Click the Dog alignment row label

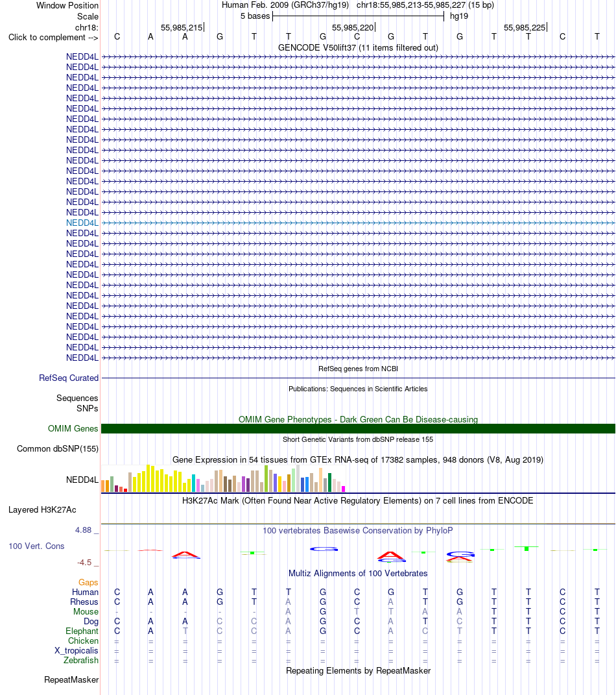click(91, 622)
